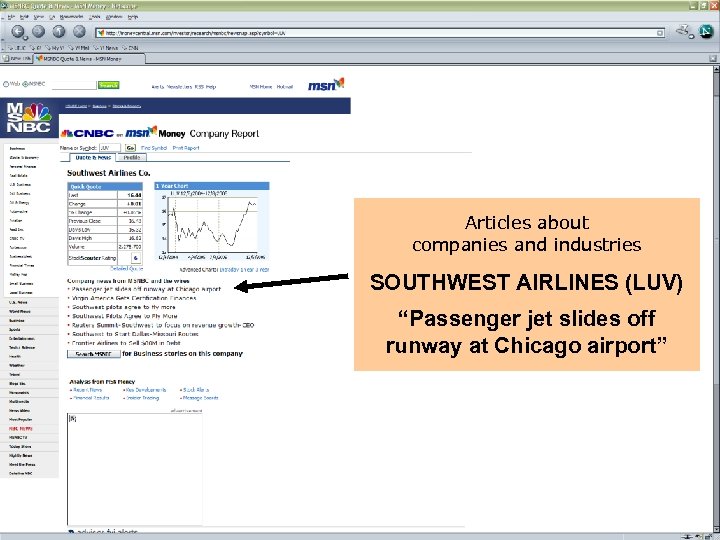Image resolution: width=720 pixels, height=540 pixels.
Task: Click the Stop loading button
Action: pyautogui.click(x=79, y=31)
